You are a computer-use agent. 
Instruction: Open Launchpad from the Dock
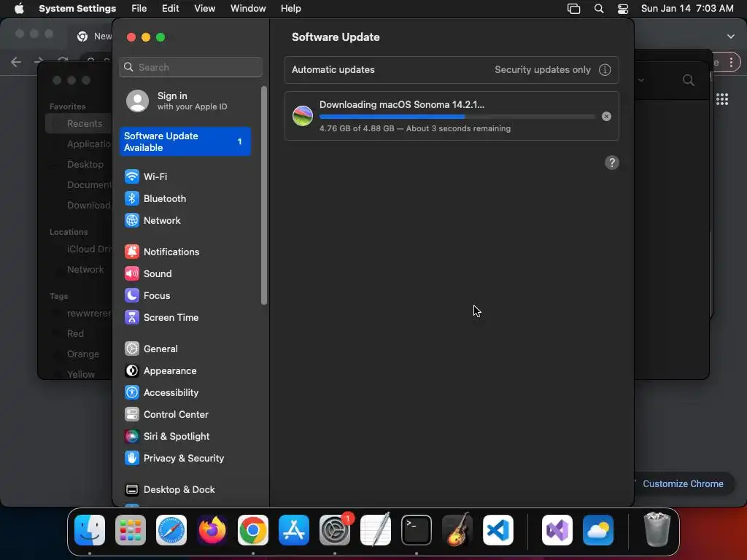pos(131,530)
